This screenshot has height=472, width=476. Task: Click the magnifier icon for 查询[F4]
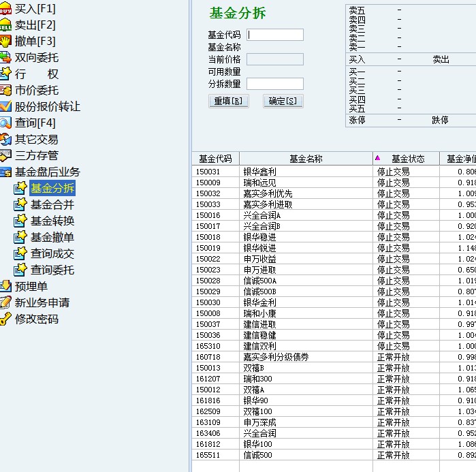[x=5, y=123]
